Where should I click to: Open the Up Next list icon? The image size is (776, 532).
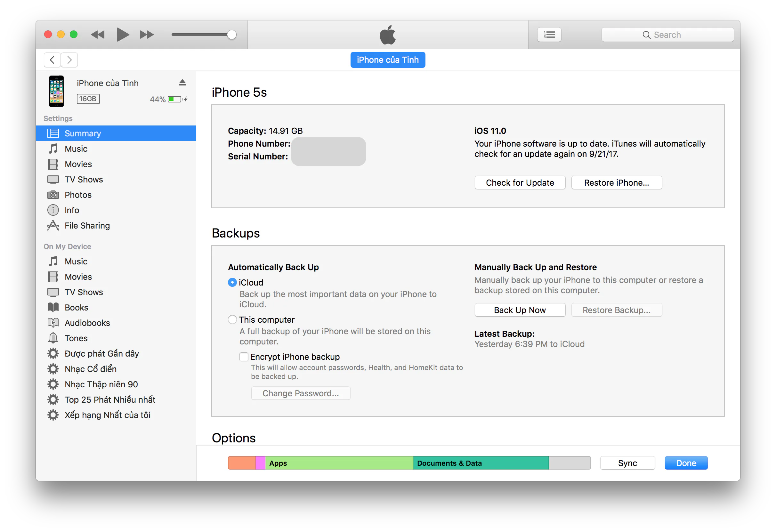click(549, 35)
